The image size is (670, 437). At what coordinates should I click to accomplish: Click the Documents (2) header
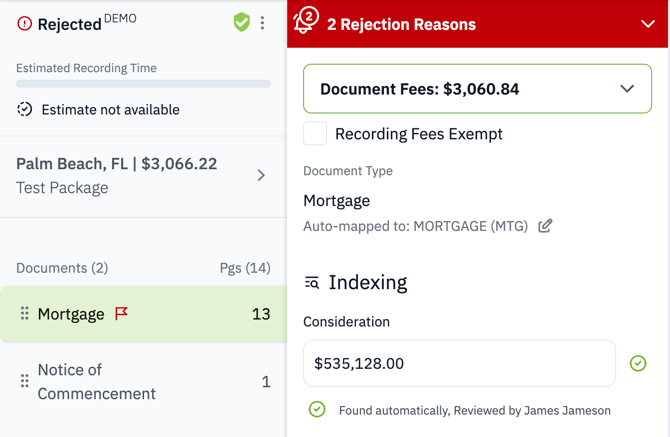[x=62, y=268]
